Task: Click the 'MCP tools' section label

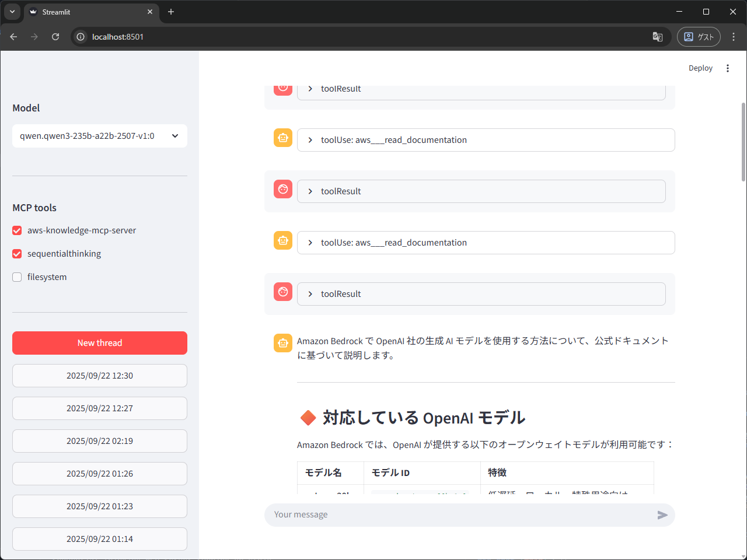Action: click(34, 208)
